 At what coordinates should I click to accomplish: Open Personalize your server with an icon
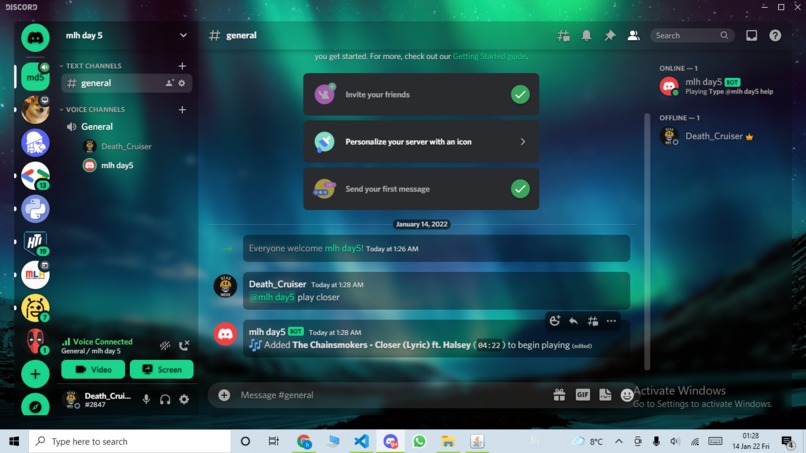tap(421, 142)
